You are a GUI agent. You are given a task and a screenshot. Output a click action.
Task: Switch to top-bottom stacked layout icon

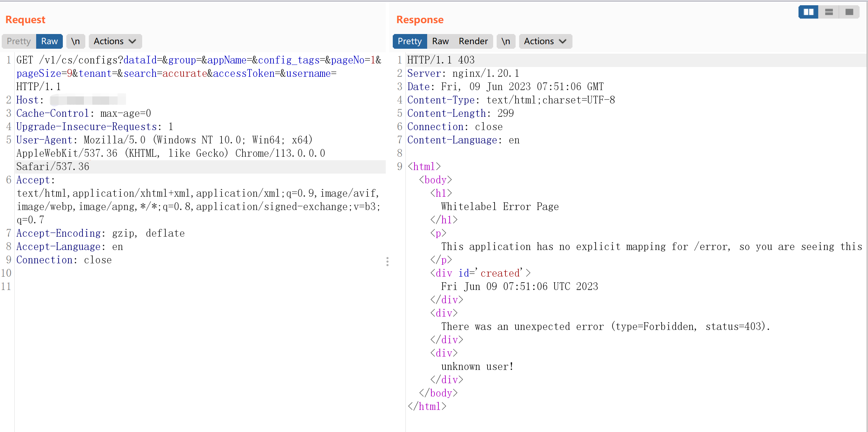coord(829,12)
